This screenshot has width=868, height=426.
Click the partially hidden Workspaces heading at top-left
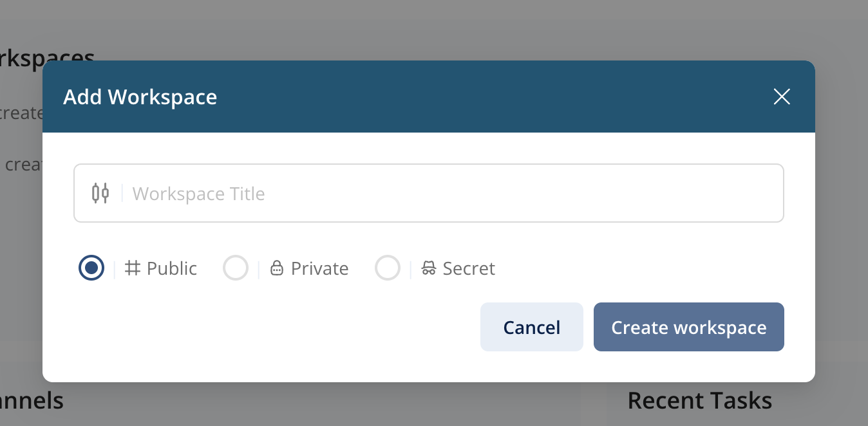(48, 55)
